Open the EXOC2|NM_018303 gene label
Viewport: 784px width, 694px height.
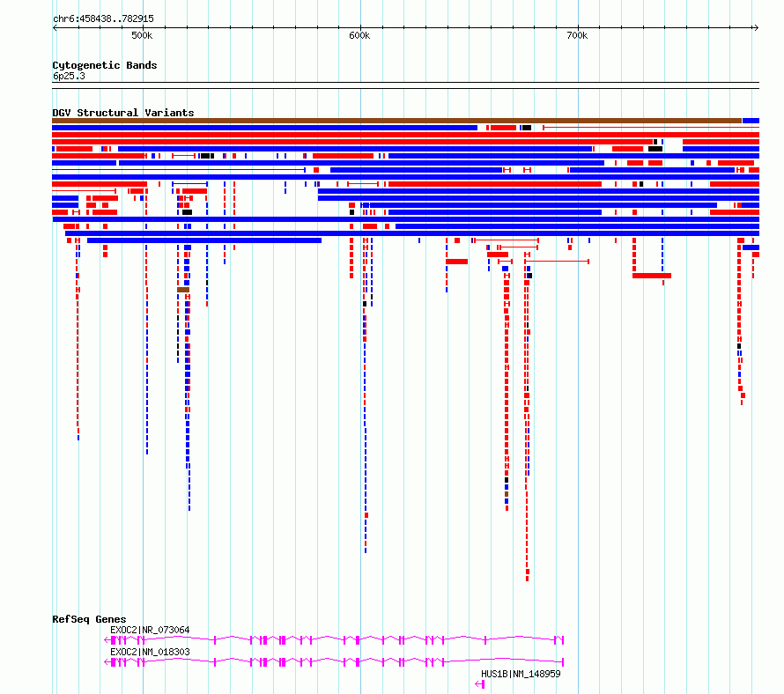pos(150,652)
